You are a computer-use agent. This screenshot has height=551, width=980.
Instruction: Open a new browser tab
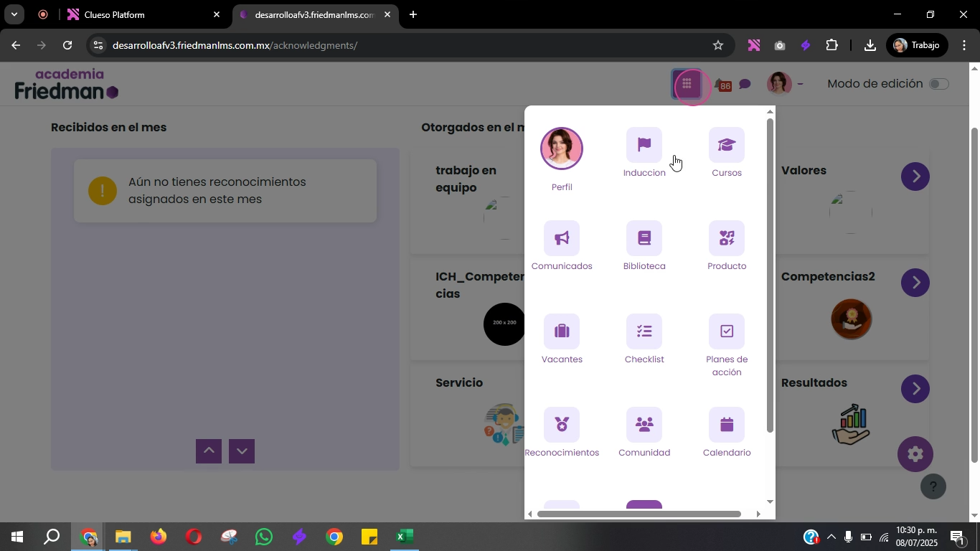413,14
